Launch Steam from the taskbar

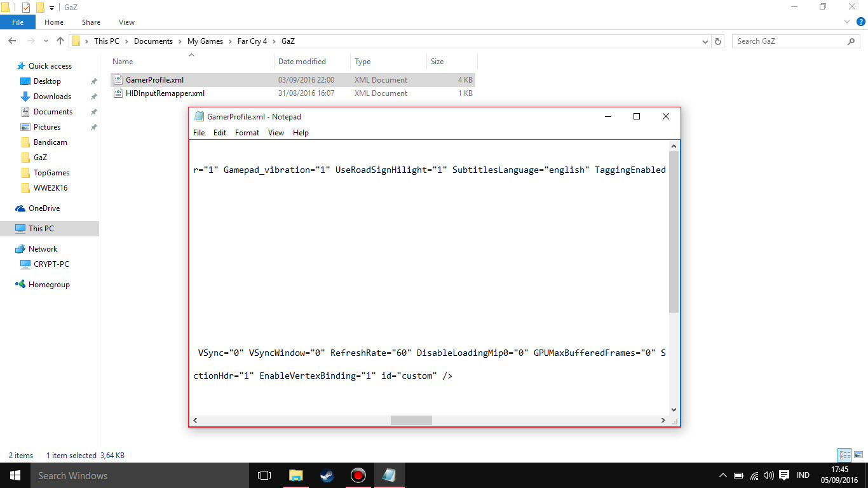click(x=327, y=475)
